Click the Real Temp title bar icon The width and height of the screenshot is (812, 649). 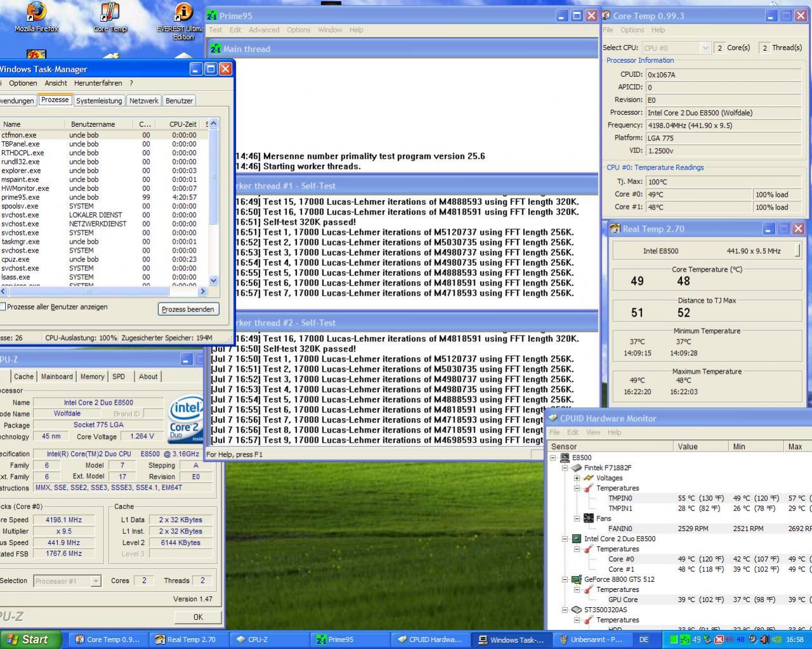point(615,228)
